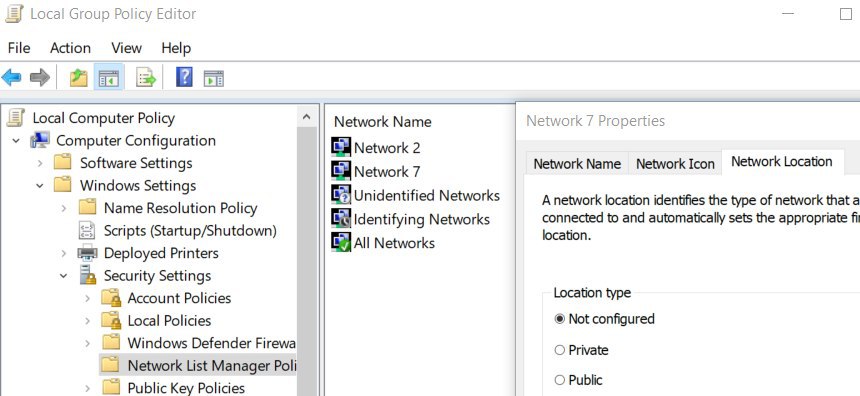
Task: Expand the Software Settings node
Action: tap(40, 163)
